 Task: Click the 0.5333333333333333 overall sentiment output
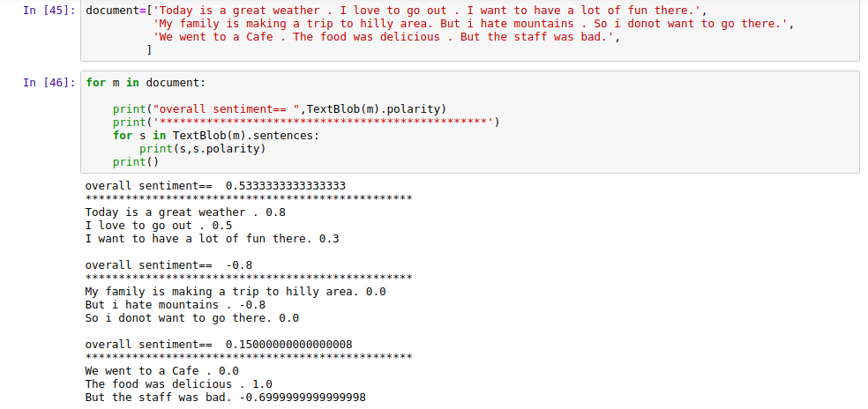tap(215, 186)
